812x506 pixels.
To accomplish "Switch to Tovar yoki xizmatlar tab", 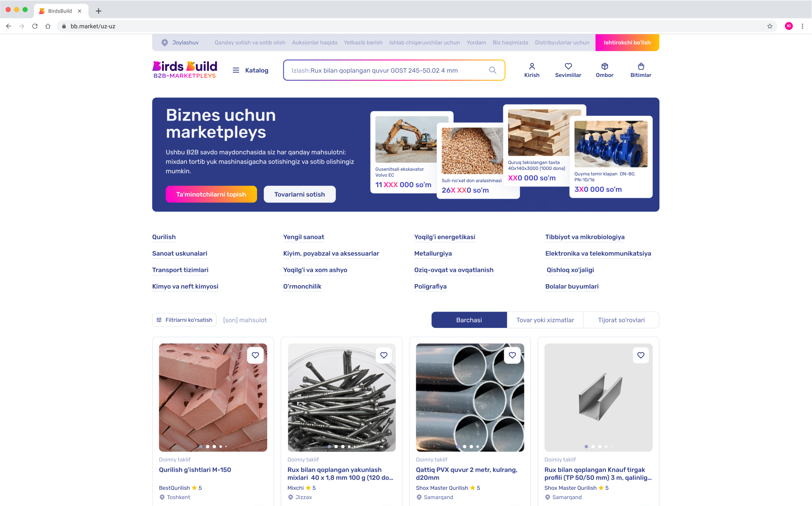I will point(545,320).
